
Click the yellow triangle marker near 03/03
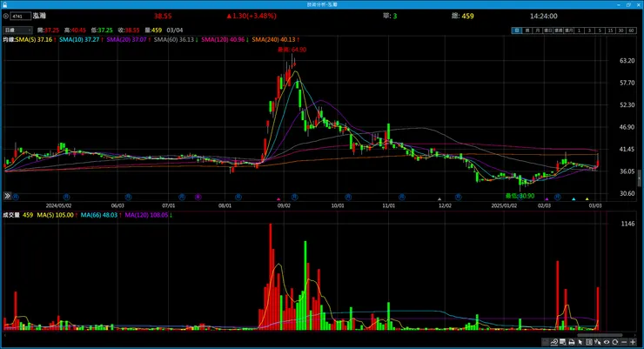click(587, 199)
